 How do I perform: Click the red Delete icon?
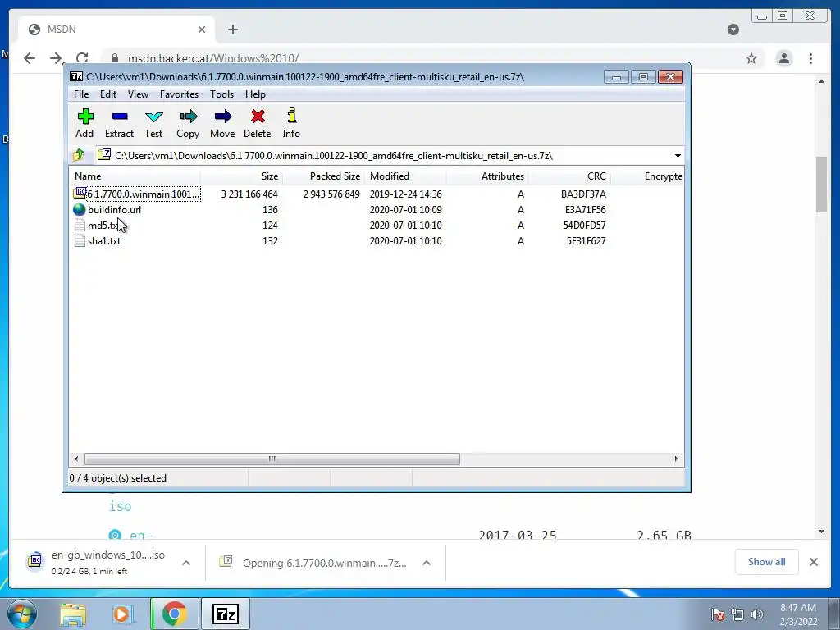point(258,116)
